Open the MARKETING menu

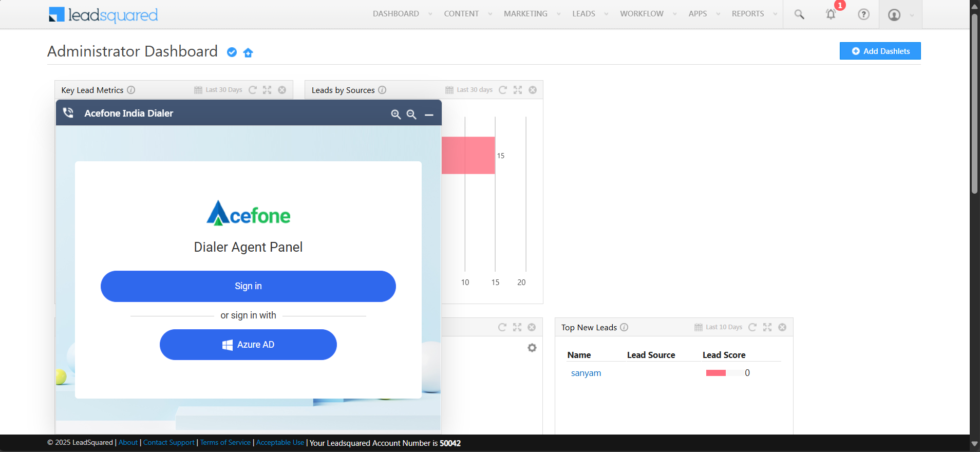(525, 14)
